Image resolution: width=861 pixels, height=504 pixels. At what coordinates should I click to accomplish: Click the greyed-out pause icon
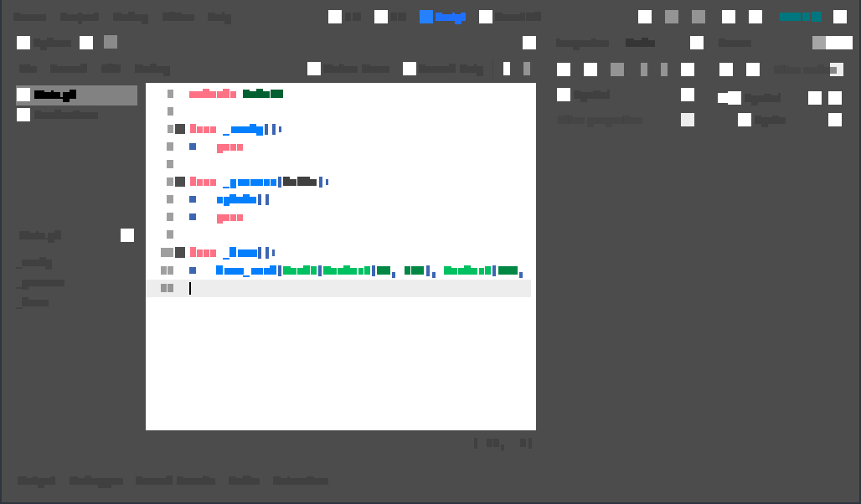click(672, 17)
